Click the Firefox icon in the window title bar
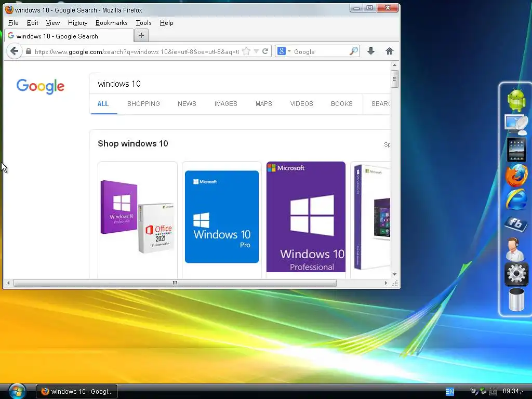532x399 pixels. [x=9, y=10]
